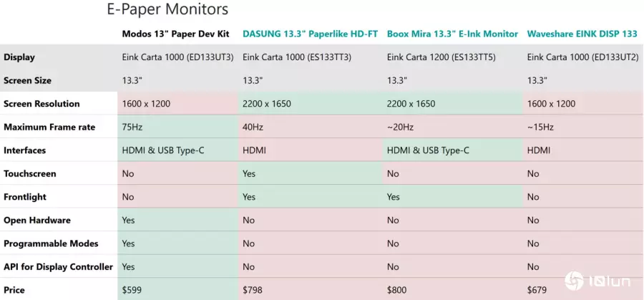Open the Boox Mira 13.3" E-Ink Monitor link
The height and width of the screenshot is (300, 644).
coord(452,34)
